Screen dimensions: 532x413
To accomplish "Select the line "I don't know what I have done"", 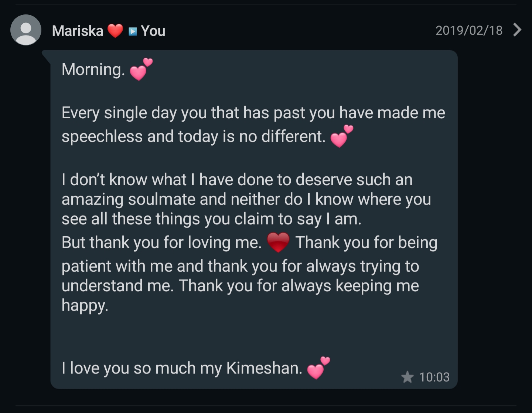I will click(237, 180).
